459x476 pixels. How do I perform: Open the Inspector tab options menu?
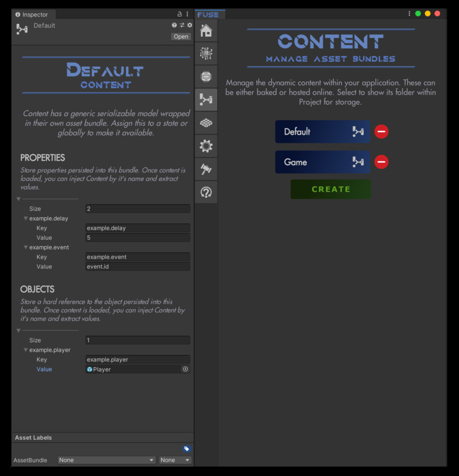click(187, 14)
